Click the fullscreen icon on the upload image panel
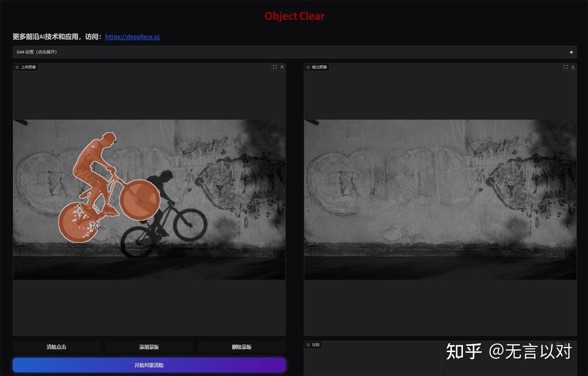 [x=274, y=67]
